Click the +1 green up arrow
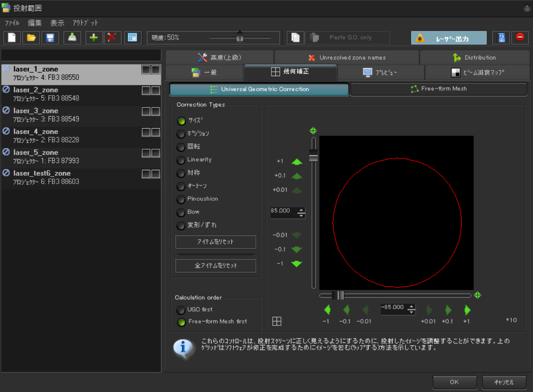This screenshot has height=392, width=533. click(x=297, y=161)
